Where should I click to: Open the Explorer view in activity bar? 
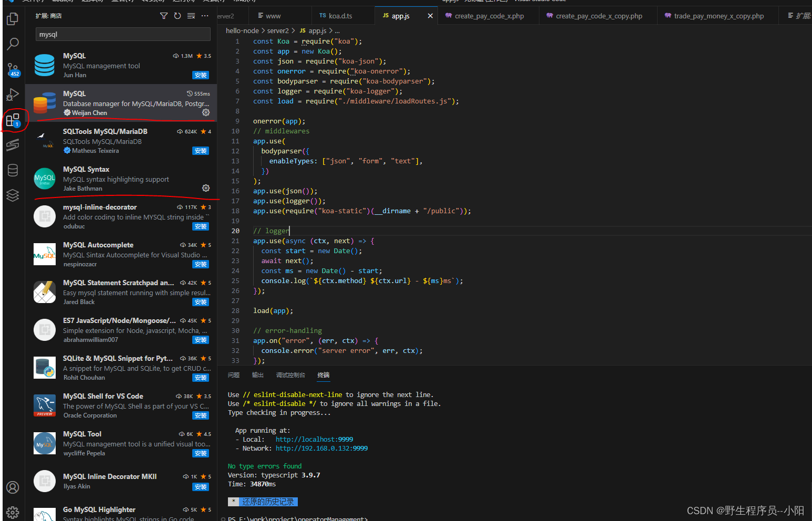tap(13, 19)
